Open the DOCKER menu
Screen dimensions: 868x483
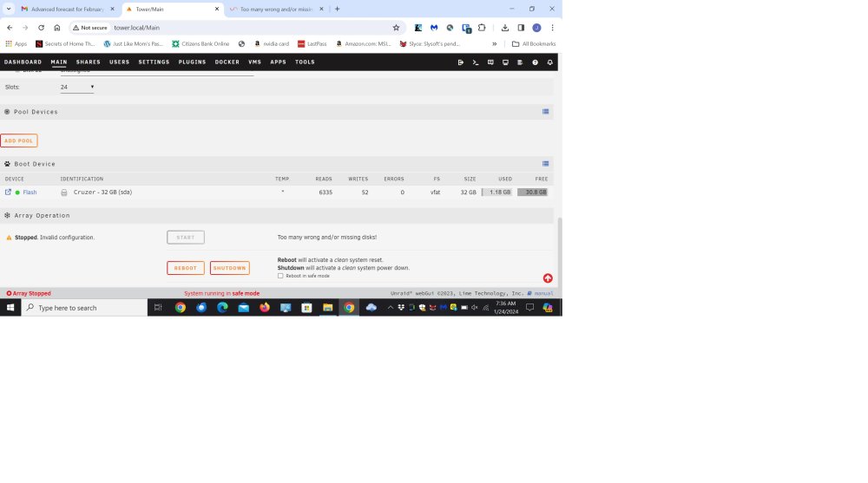[x=227, y=62]
